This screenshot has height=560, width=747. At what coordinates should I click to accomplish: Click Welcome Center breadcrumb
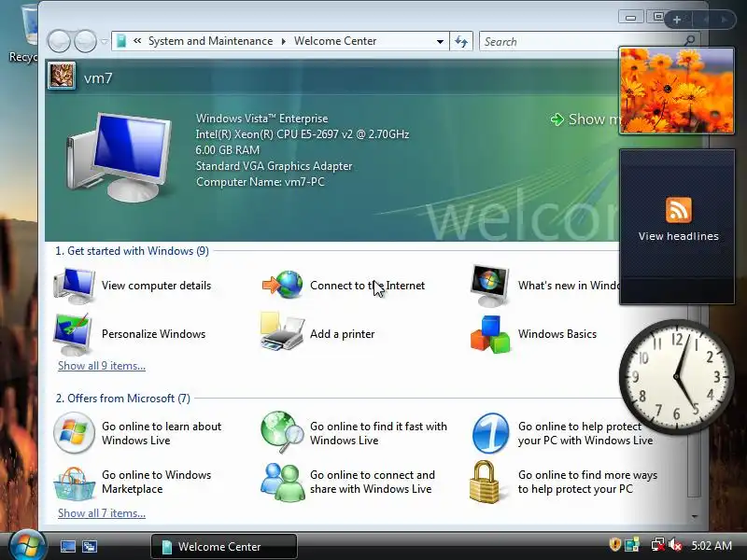pyautogui.click(x=335, y=41)
